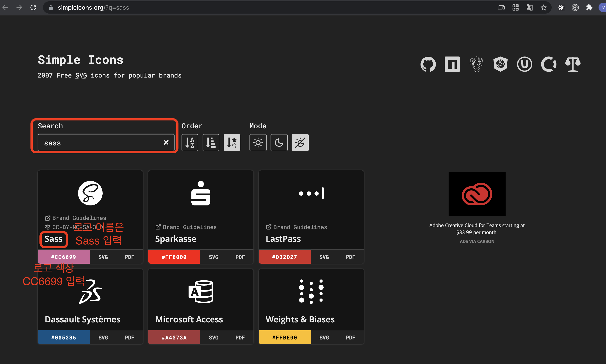Click the Packagist elephant icon
The image size is (606, 364).
pyautogui.click(x=476, y=64)
